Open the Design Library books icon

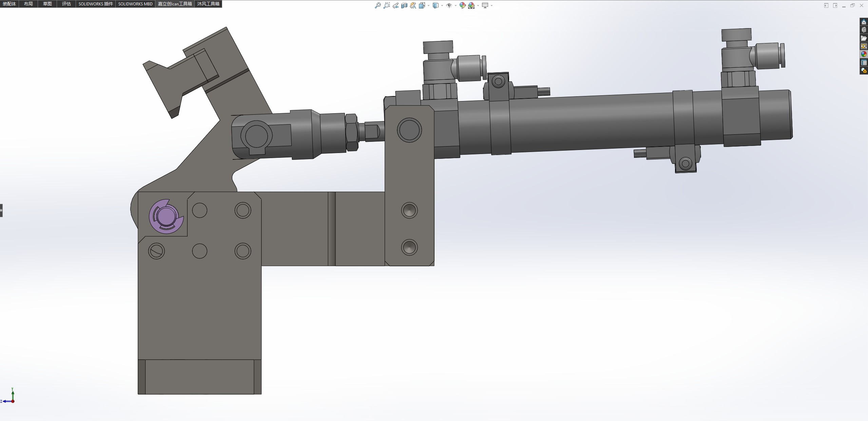click(864, 30)
